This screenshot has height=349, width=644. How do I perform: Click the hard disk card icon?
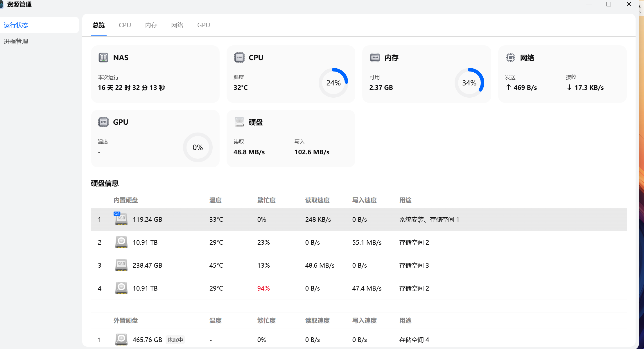239,122
